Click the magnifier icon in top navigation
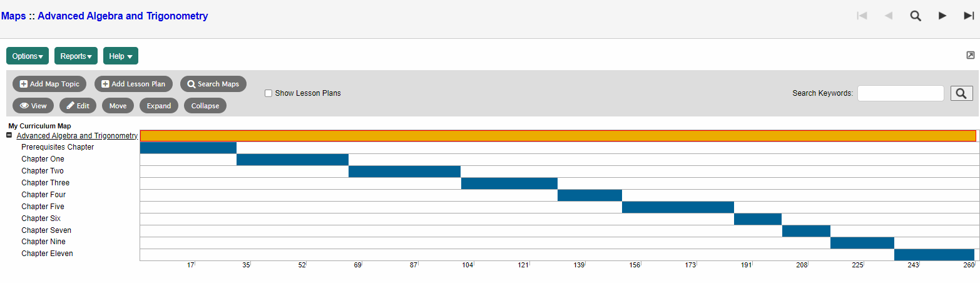Image resolution: width=980 pixels, height=283 pixels. coord(916,16)
